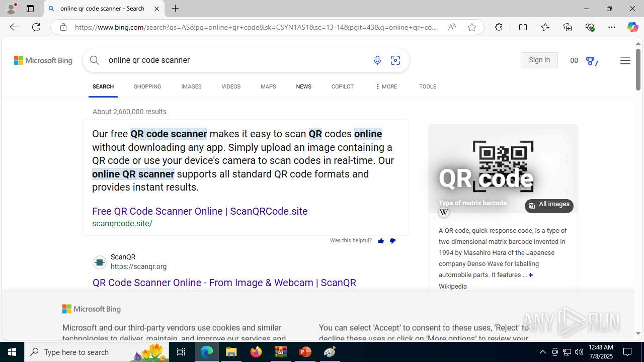This screenshot has width=644, height=362.
Task: Open Free QR Code Scanner Online link
Action: pyautogui.click(x=200, y=211)
